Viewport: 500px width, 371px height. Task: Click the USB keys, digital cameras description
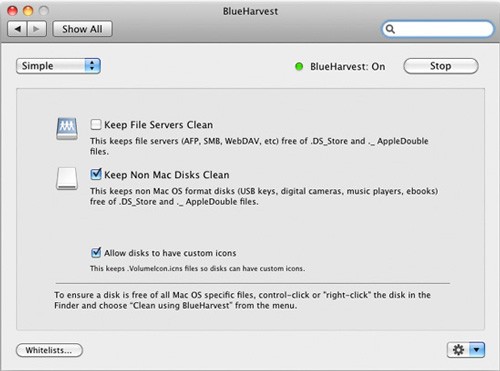coord(264,196)
